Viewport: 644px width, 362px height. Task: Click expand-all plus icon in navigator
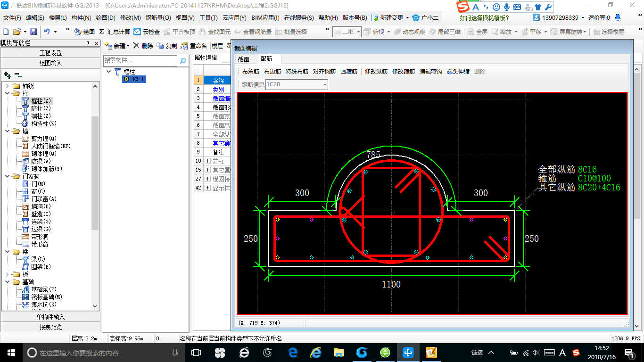pyautogui.click(x=8, y=74)
